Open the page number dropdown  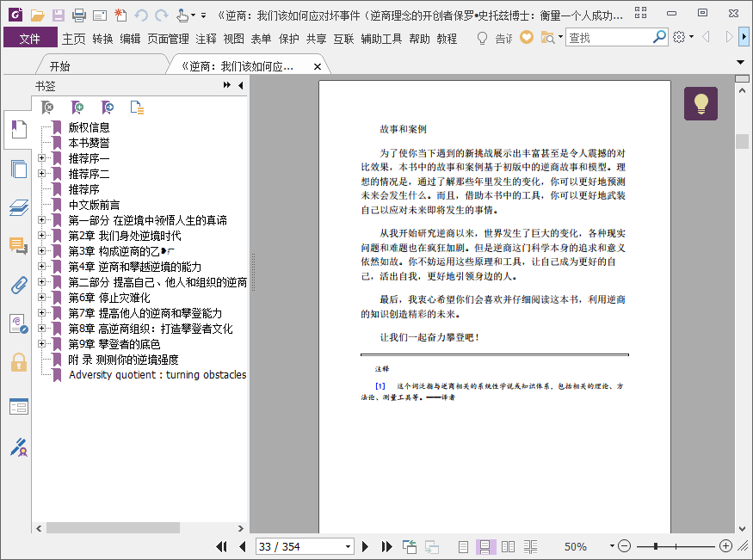(348, 546)
